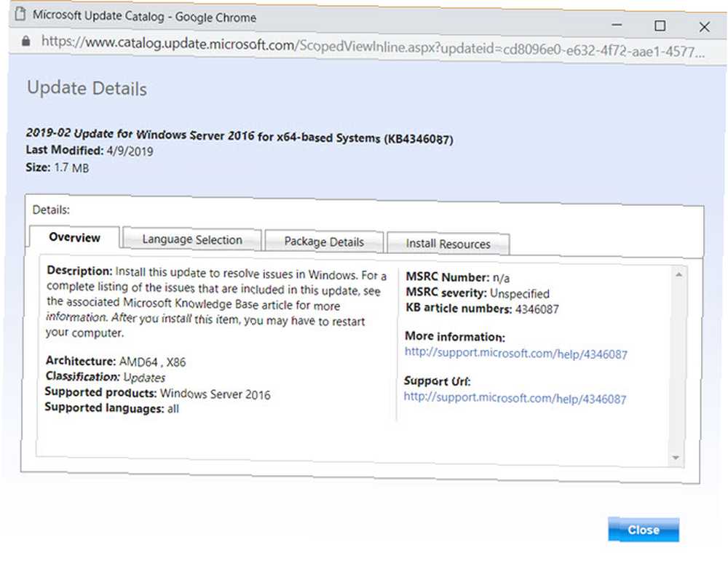The height and width of the screenshot is (577, 728).
Task: Go to the Install Resources tab
Action: (448, 244)
